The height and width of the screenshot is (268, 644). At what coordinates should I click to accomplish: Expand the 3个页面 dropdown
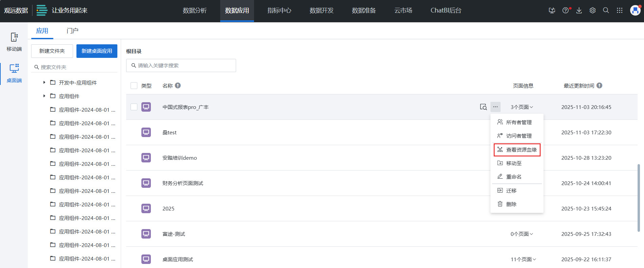[x=522, y=107]
